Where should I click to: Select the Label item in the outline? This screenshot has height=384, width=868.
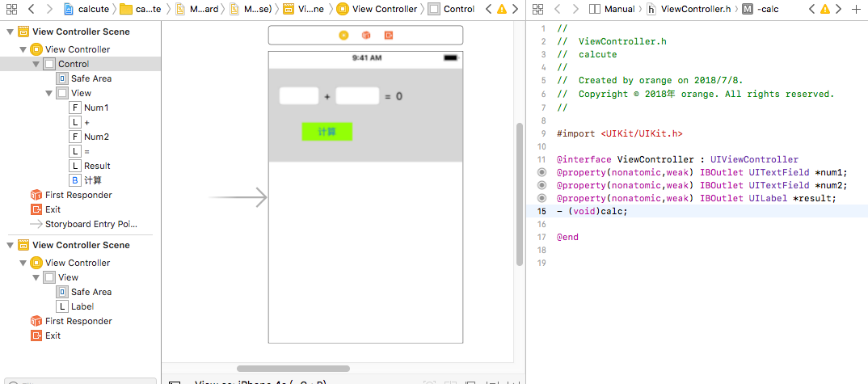[x=74, y=306]
